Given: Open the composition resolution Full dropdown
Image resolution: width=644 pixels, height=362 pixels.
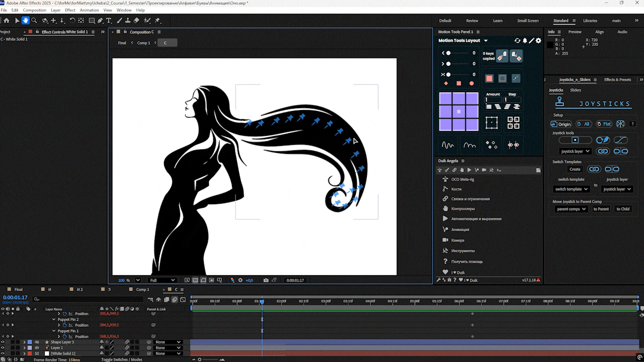Looking at the screenshot, I should coord(162,280).
